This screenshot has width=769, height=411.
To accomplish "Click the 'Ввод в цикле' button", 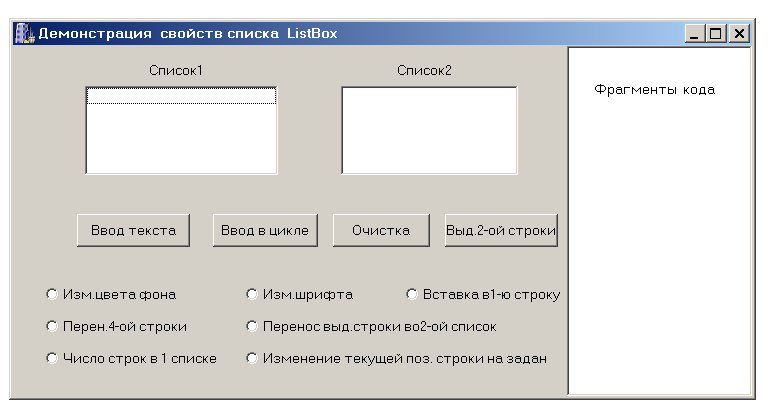I will (x=265, y=230).
